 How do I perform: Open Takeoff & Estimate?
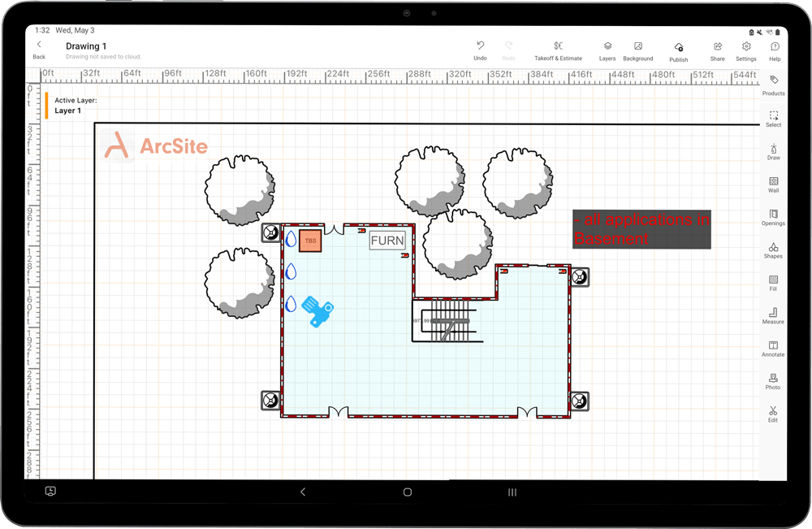click(x=559, y=50)
